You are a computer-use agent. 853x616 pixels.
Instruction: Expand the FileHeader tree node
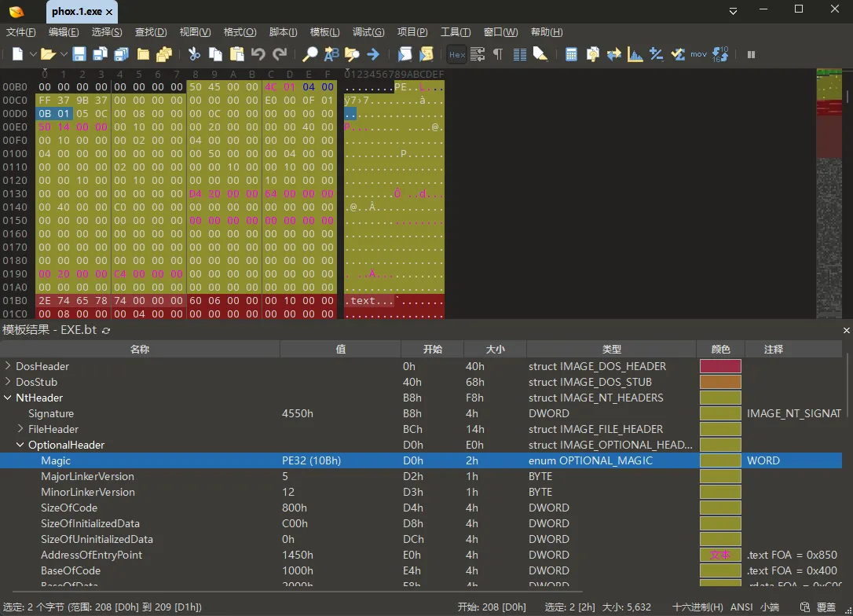coord(20,429)
